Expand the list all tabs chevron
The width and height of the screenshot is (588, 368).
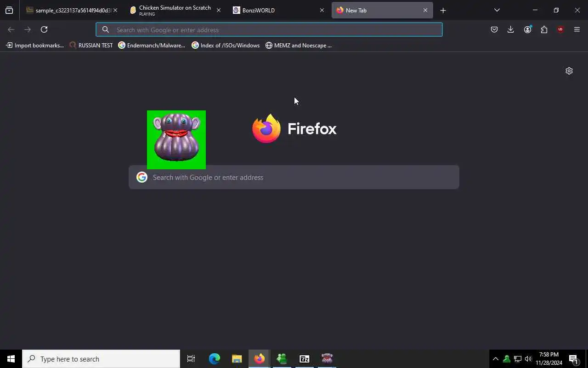(497, 10)
